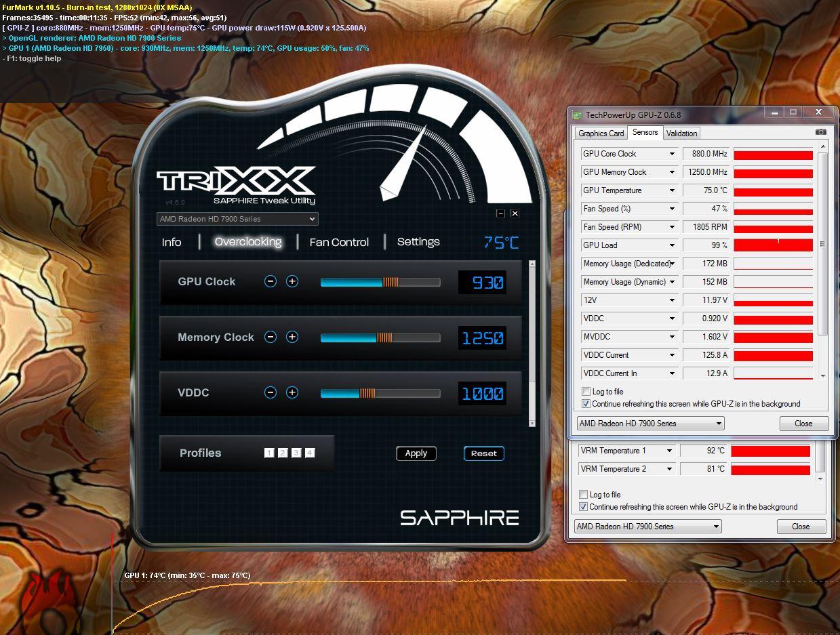Click the GPU Clock slider track
The width and height of the screenshot is (840, 635).
tap(380, 282)
